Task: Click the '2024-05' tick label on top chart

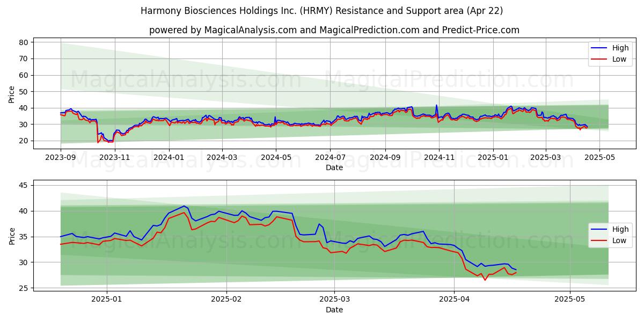Action: pyautogui.click(x=276, y=158)
